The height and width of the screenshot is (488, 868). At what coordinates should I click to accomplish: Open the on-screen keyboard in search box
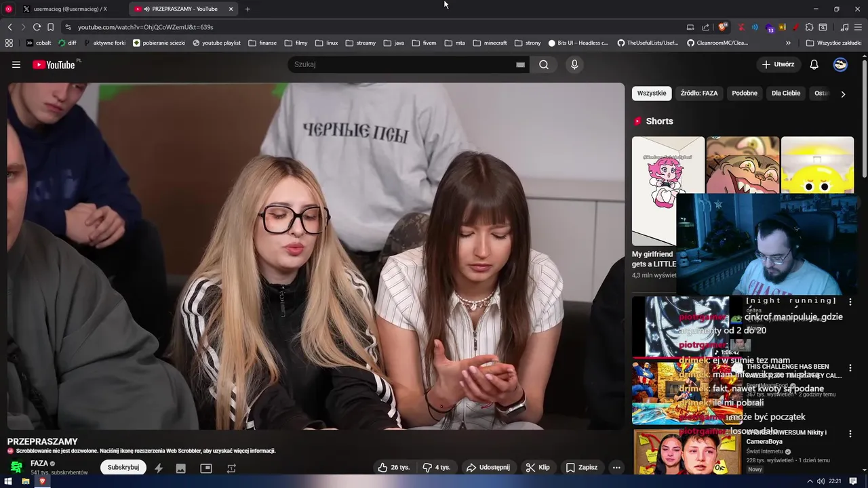click(520, 64)
